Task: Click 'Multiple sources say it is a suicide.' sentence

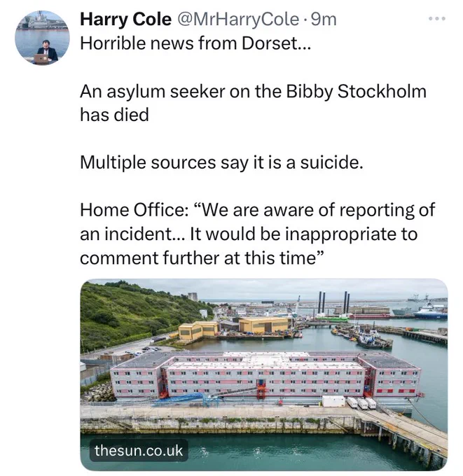Action: 221,162
